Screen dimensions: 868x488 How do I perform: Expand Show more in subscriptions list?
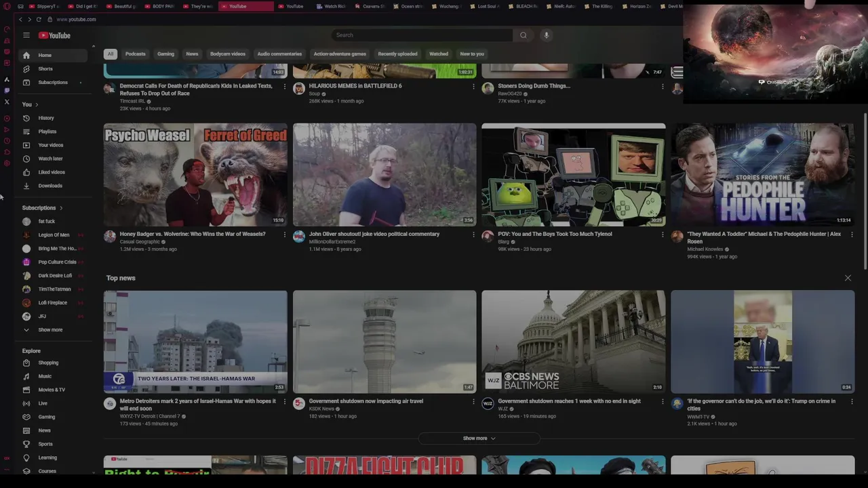tap(50, 330)
